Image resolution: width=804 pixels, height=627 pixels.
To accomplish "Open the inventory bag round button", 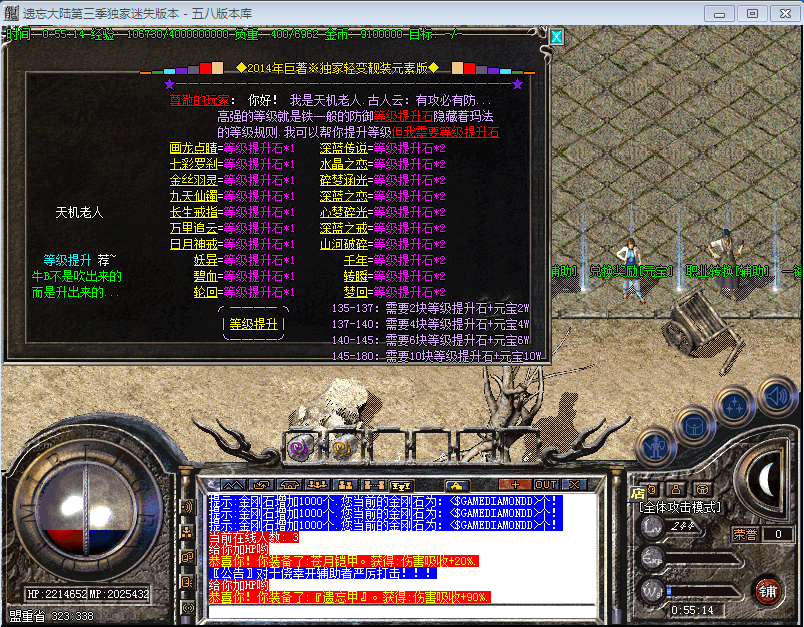I will pyautogui.click(x=694, y=427).
